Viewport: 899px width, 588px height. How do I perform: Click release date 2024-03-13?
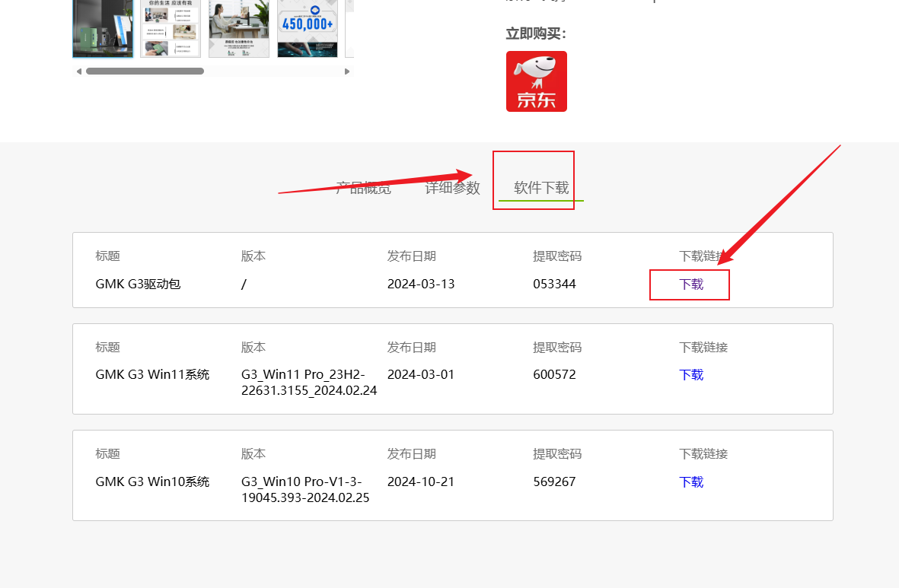coord(421,284)
